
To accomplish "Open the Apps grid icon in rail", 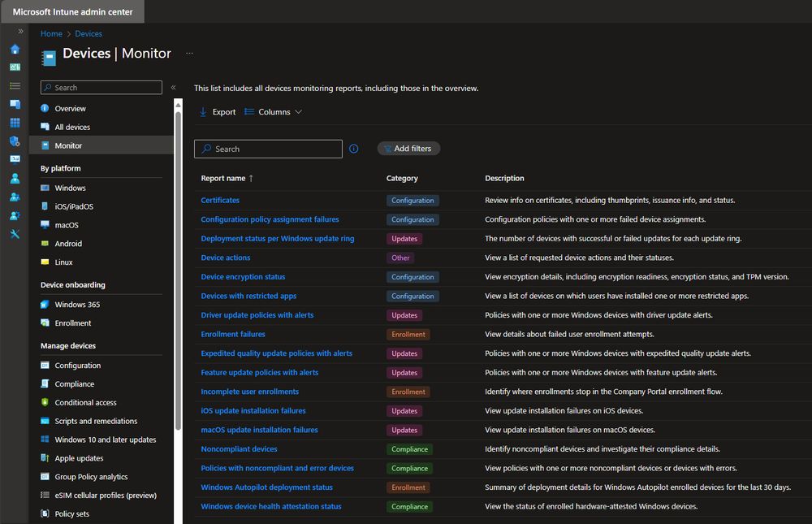I will tap(15, 123).
